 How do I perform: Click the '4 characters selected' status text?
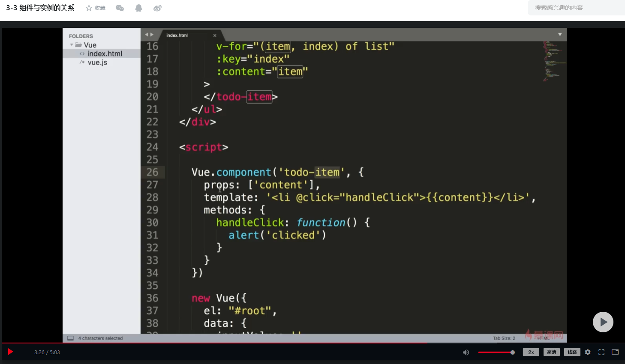pos(100,338)
